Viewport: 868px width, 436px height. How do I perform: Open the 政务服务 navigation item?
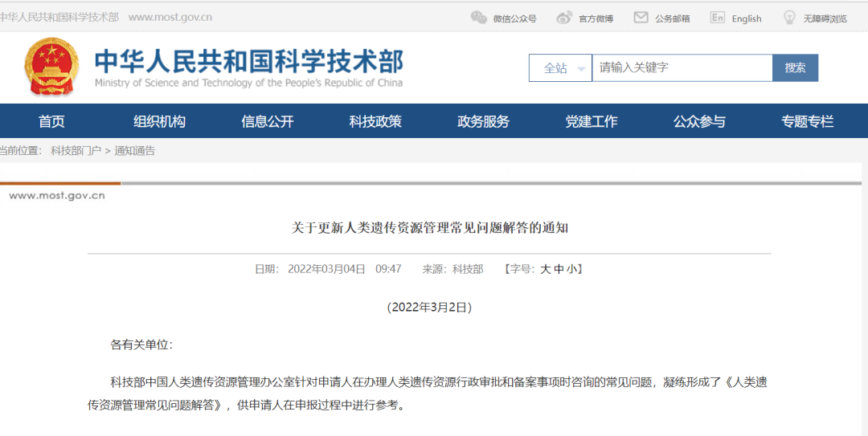tap(483, 121)
